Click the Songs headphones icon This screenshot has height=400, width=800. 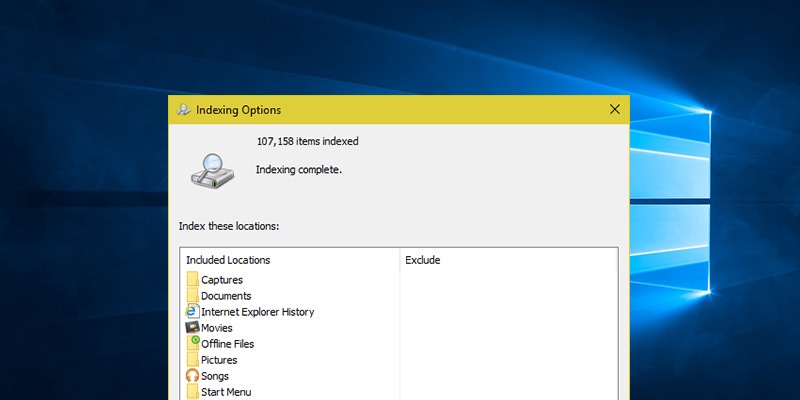[192, 376]
